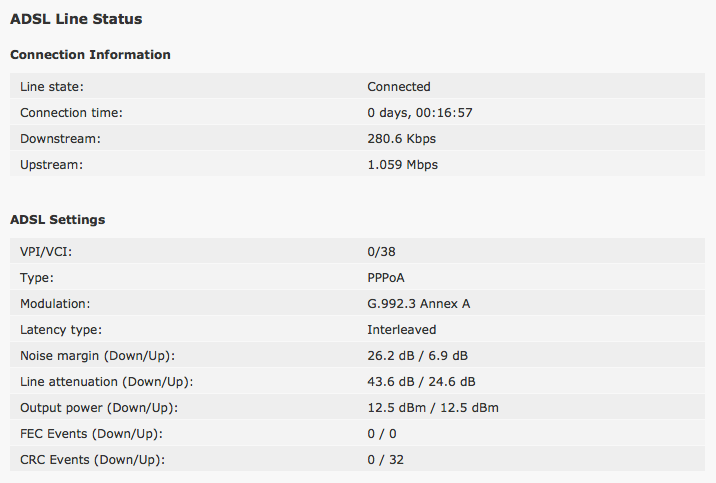Click the CRC Events (Down/Up) label
This screenshot has width=716, height=483.
pos(92,460)
